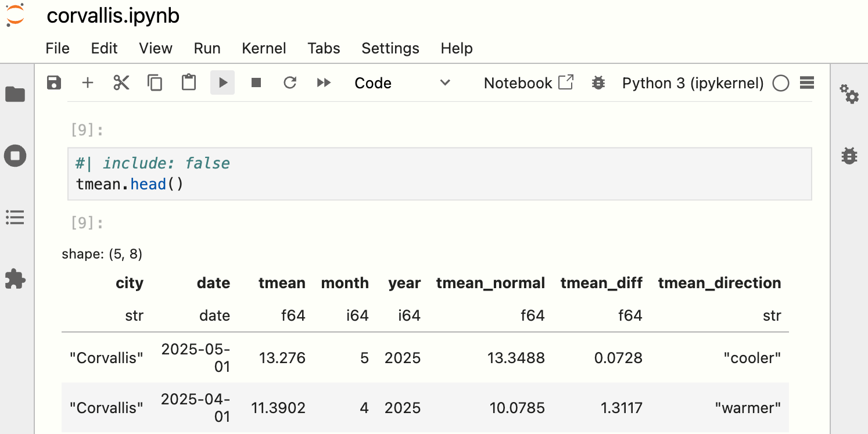
Task: Insert a new cell below
Action: coord(87,83)
